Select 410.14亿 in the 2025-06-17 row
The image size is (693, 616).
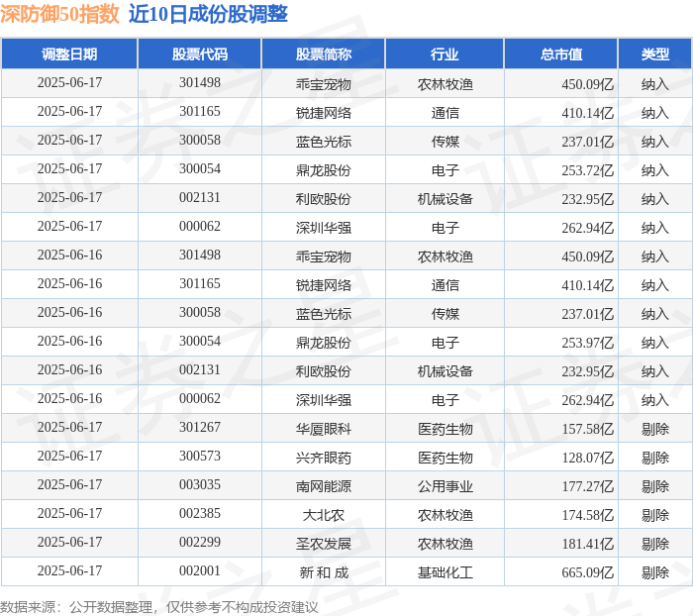pyautogui.click(x=588, y=112)
